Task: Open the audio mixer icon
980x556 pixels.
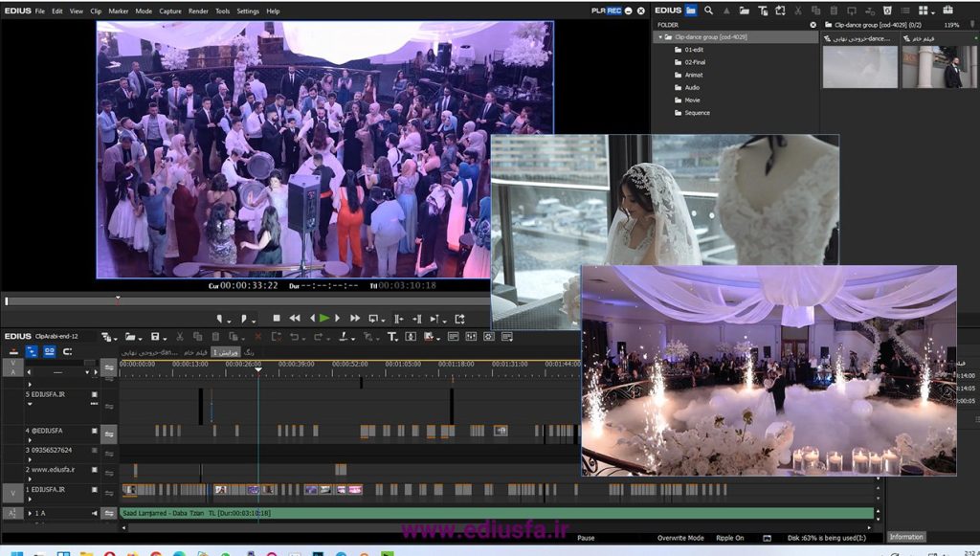Action: click(x=471, y=336)
